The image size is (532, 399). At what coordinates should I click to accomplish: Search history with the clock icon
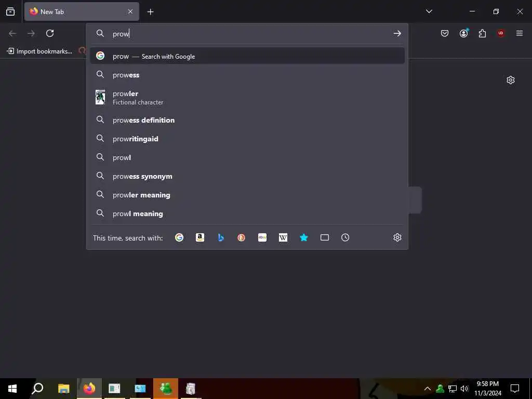345,237
